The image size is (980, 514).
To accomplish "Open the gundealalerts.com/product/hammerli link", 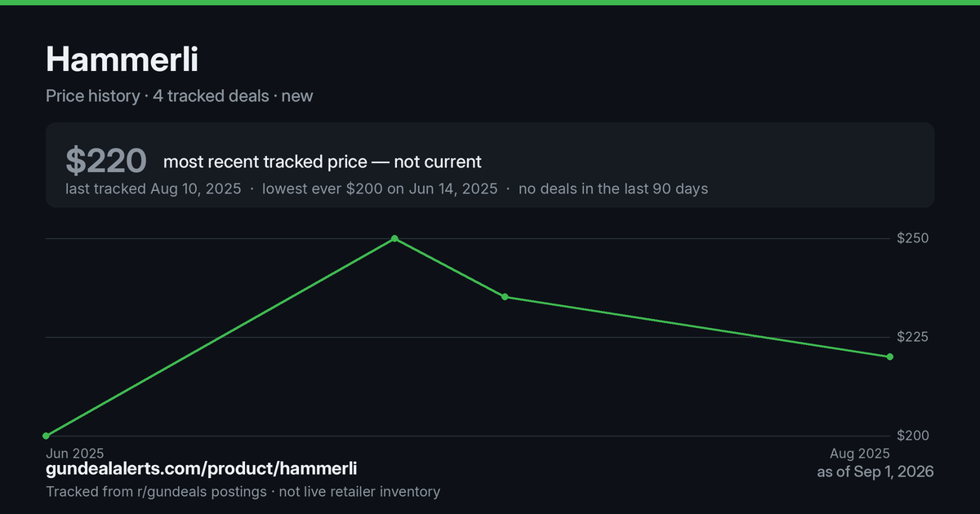I will click(x=201, y=469).
